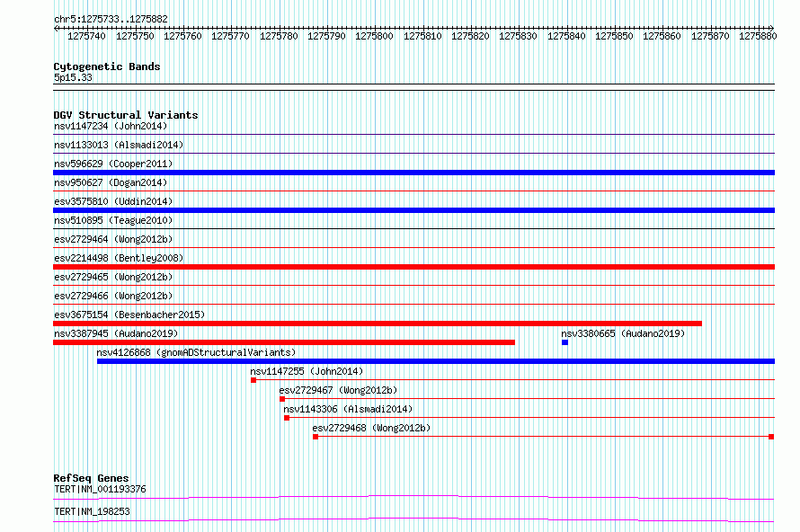Open esv2729467 (Wong2012b) variant

(338, 390)
